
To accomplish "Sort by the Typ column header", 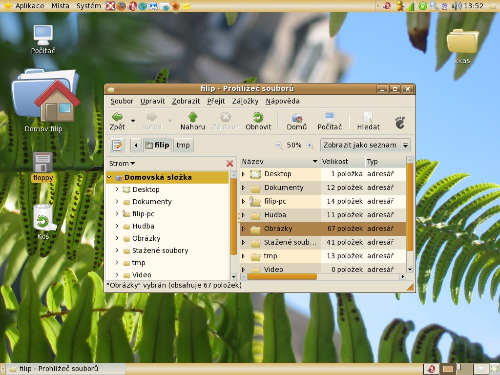I will 385,162.
